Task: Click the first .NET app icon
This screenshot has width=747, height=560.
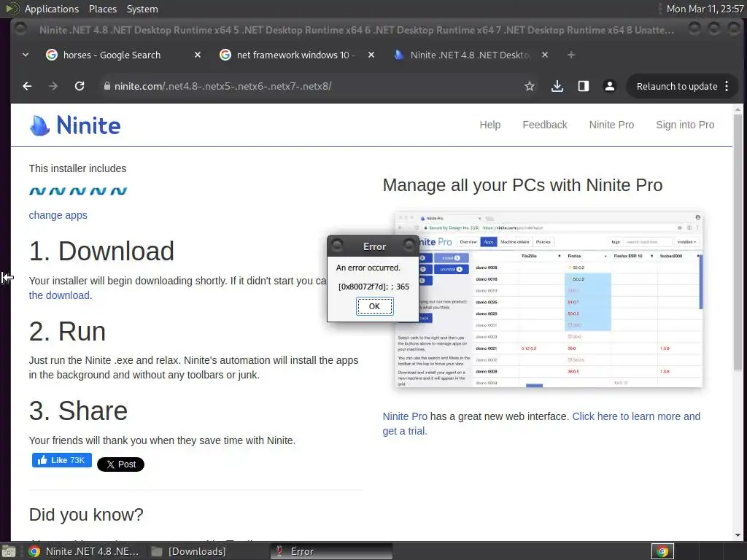Action: click(x=37, y=191)
